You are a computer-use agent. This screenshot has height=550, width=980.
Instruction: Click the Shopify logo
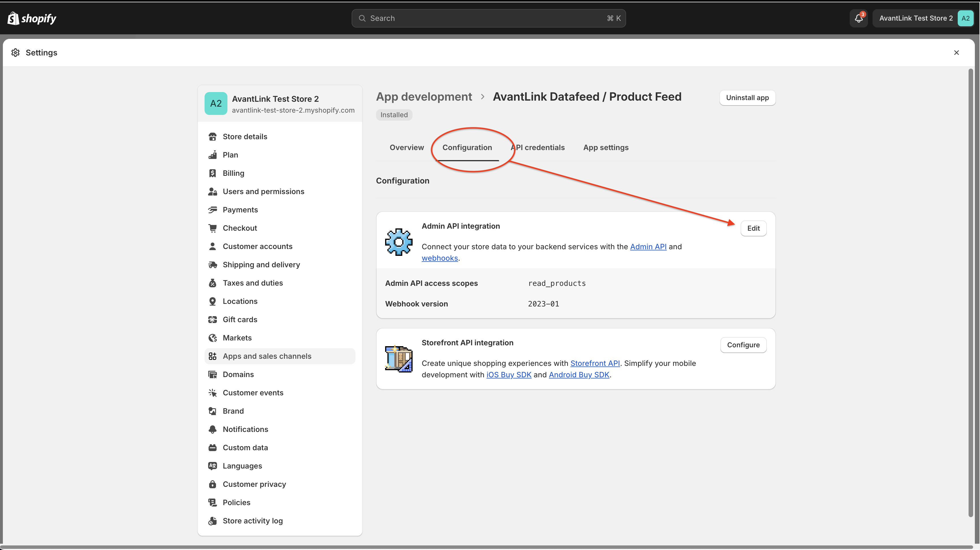(x=32, y=18)
